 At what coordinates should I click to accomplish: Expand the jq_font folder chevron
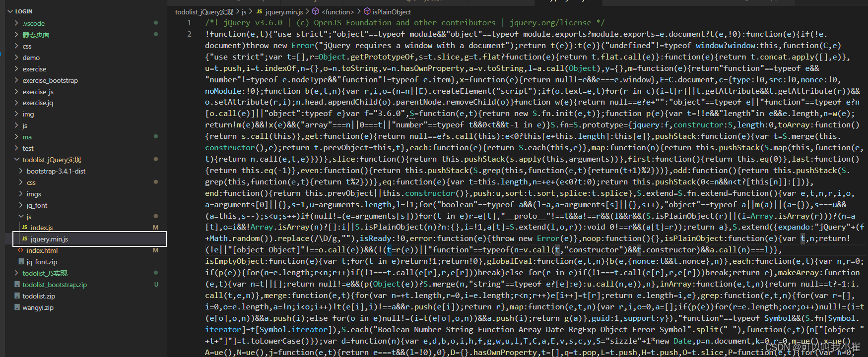(21, 205)
